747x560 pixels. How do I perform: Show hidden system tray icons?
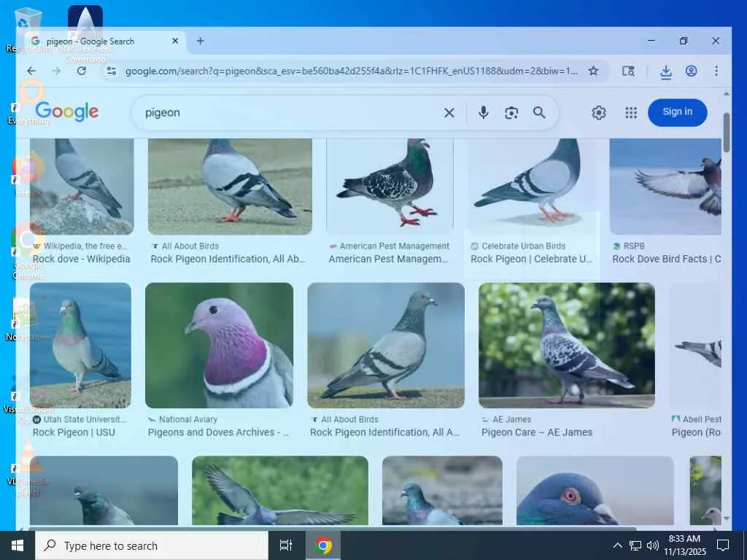tap(617, 545)
